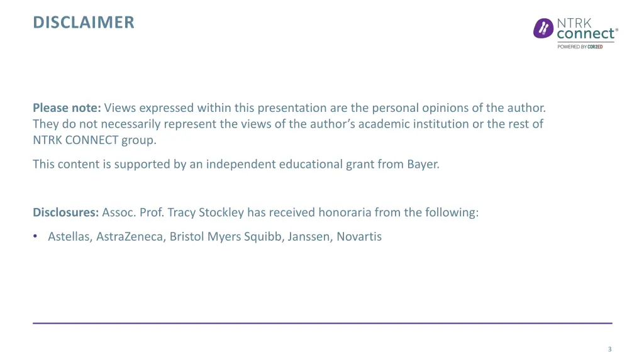Click 'Janssen' in the honoraria list
Viewport: 644px width, 362px height.
pyautogui.click(x=309, y=237)
